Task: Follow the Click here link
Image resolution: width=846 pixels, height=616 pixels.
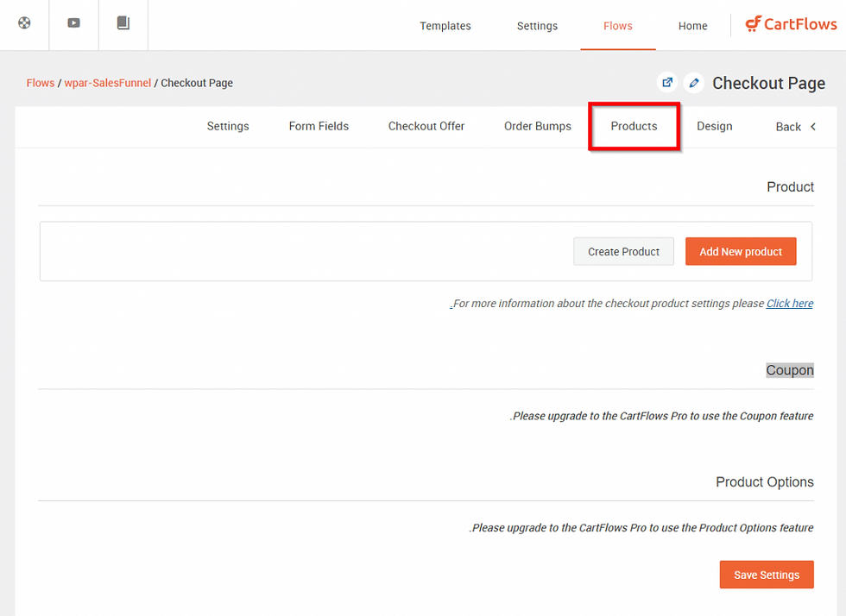Action: (790, 303)
